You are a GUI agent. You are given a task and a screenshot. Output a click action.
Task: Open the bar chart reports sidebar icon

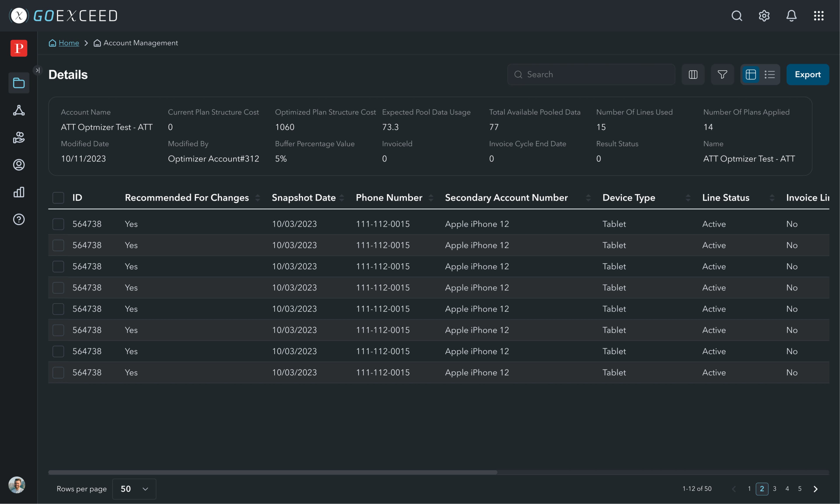(19, 192)
